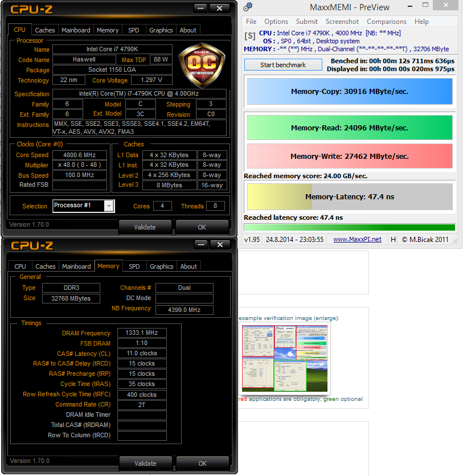Click OK in the upper CPU-Z window
This screenshot has width=463, height=476.
coord(202,227)
